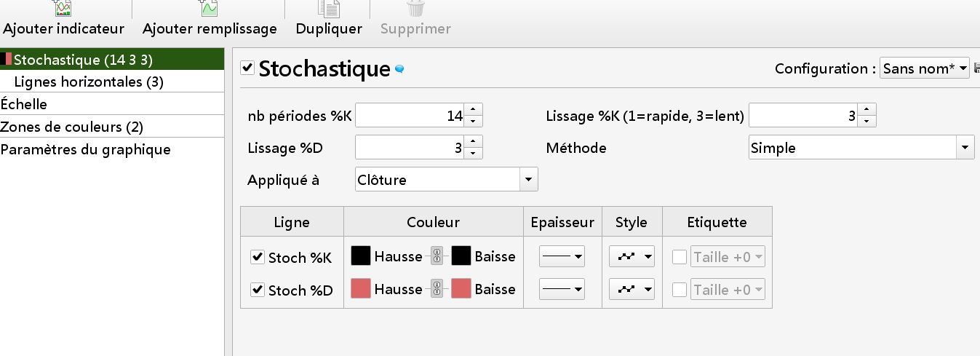Increase nb périodes %K with up arrow

[473, 110]
